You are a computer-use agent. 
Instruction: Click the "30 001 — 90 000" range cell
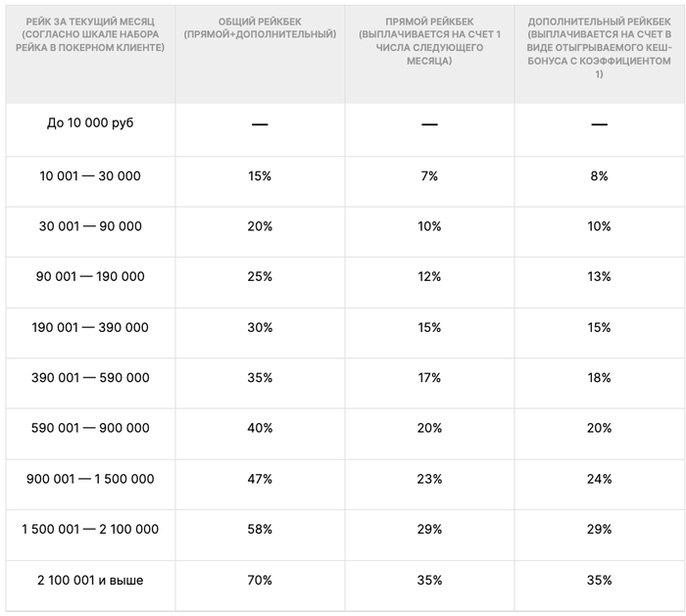pos(89,226)
